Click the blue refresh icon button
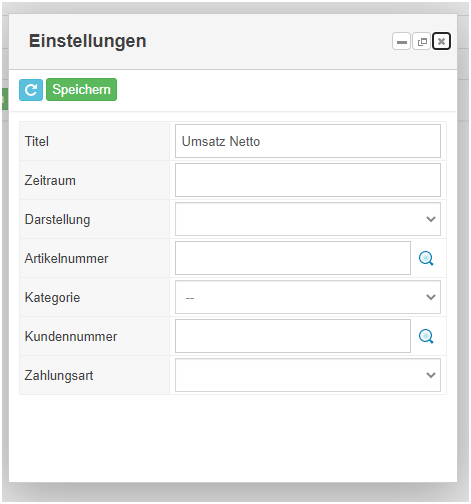The height and width of the screenshot is (504, 471). [x=31, y=90]
